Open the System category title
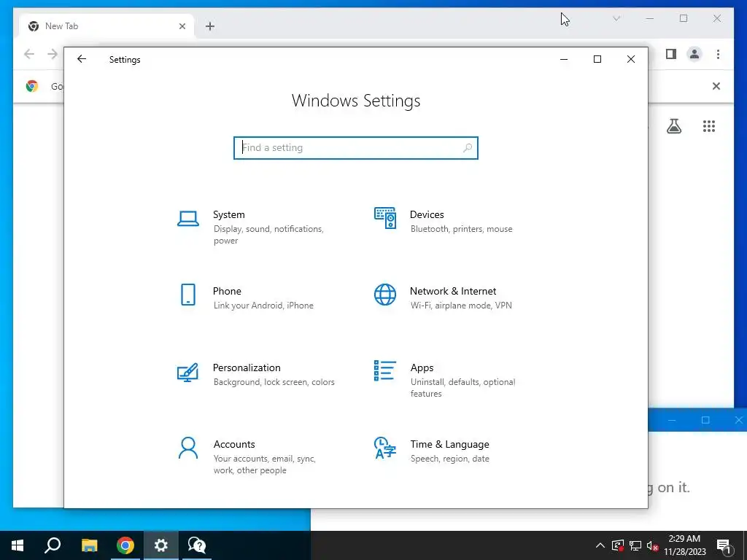This screenshot has height=560, width=747. click(228, 215)
